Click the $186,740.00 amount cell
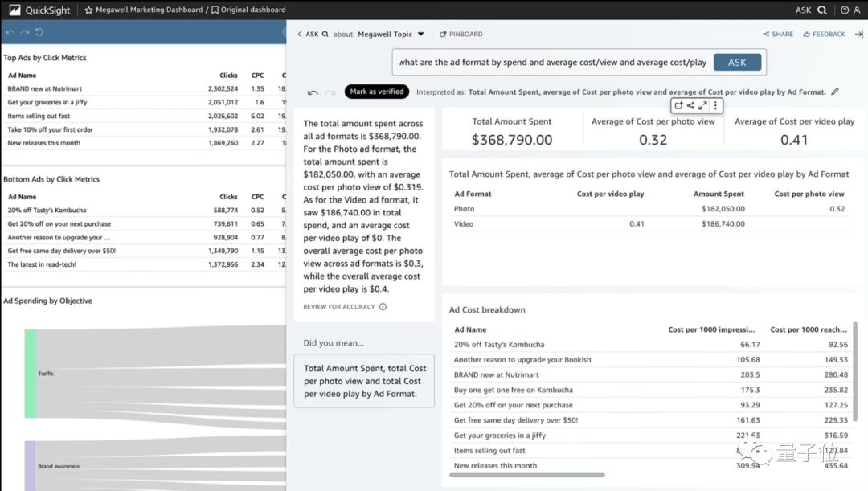 (723, 223)
